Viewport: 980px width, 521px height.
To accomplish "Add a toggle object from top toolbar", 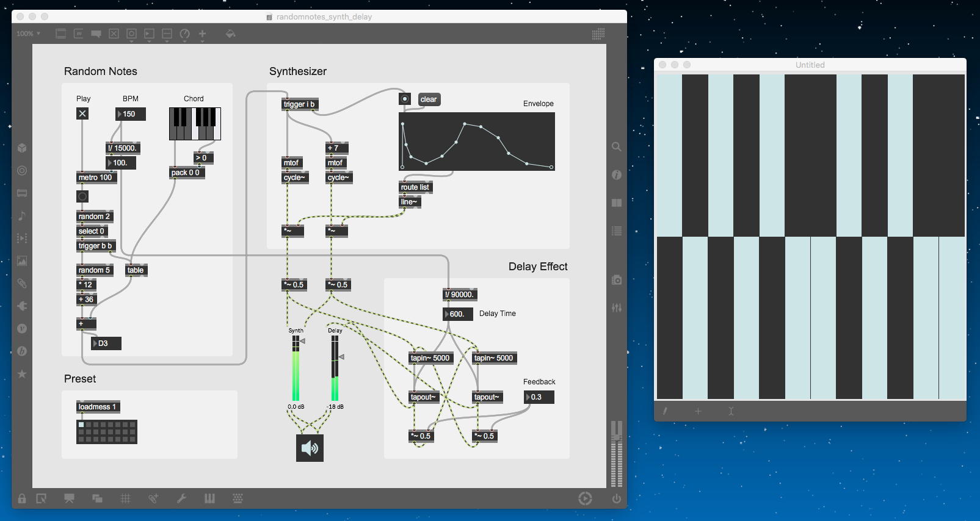I will 114,34.
